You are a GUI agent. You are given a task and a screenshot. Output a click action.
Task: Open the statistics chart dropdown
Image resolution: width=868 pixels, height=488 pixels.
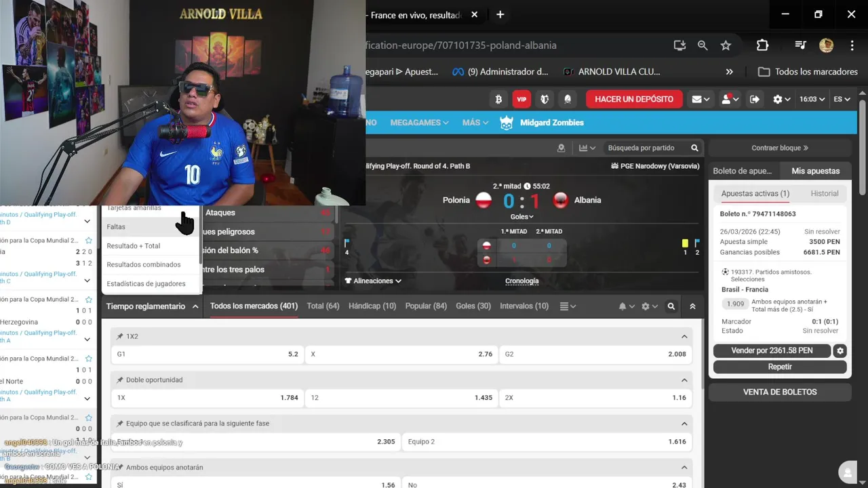click(587, 148)
